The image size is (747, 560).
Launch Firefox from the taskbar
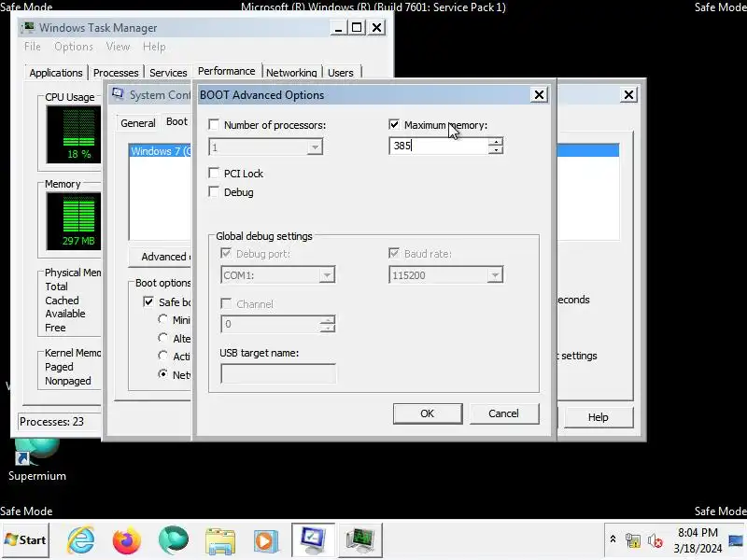[127, 540]
